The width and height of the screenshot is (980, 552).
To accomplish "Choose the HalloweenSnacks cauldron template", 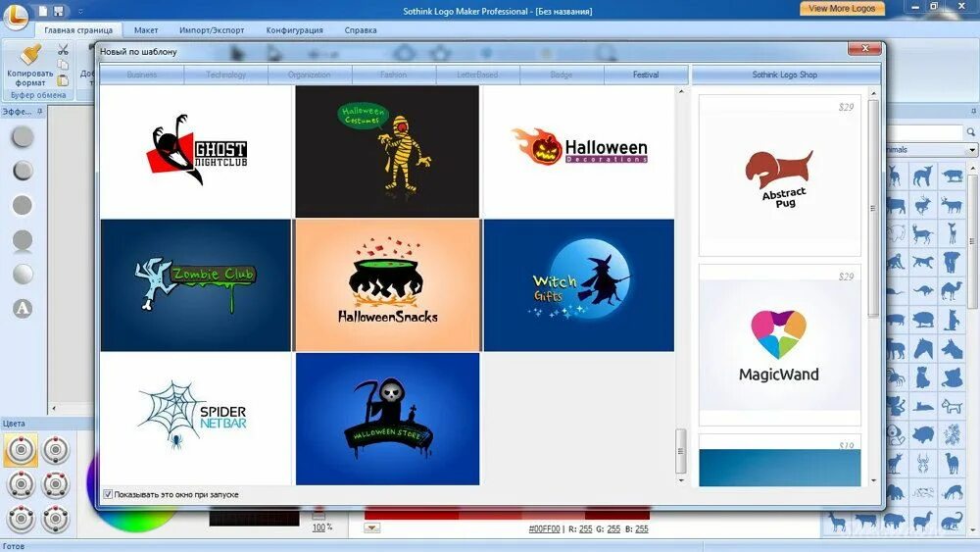I will point(387,285).
